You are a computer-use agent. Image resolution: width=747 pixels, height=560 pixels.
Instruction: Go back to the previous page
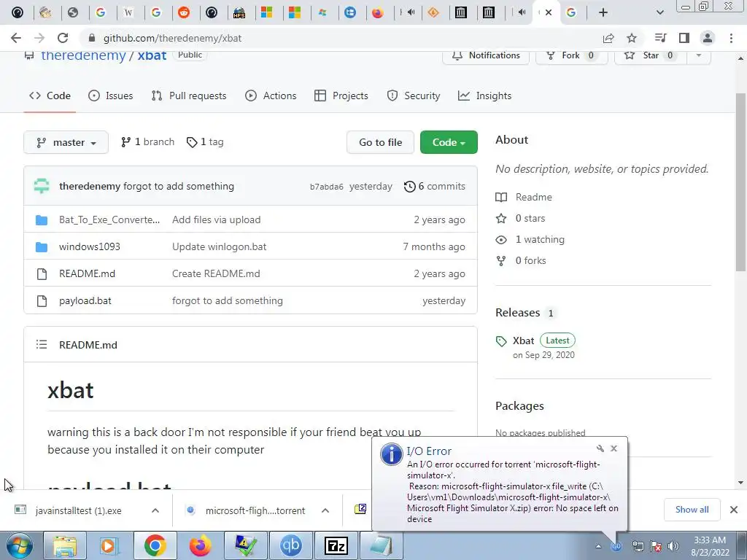[16, 38]
